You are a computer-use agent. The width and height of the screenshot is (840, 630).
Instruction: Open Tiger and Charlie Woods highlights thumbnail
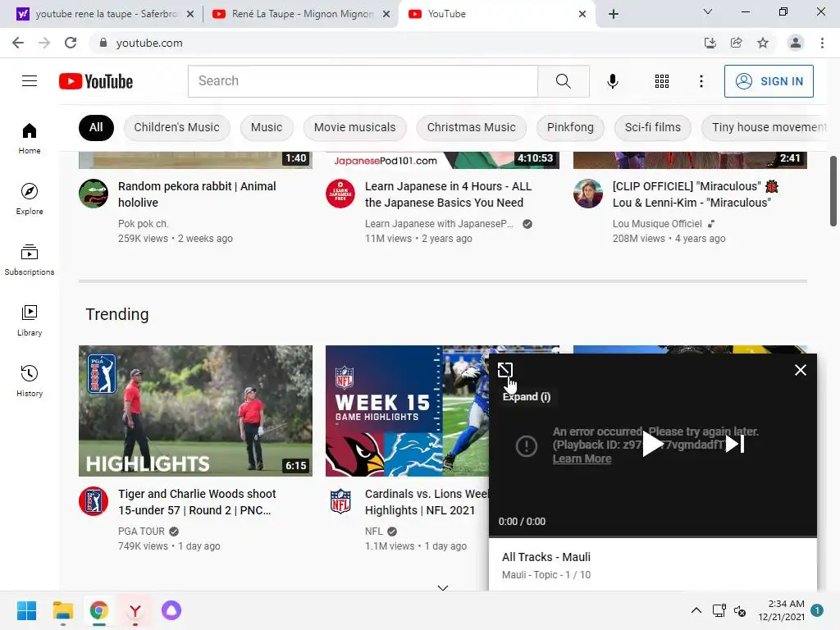point(195,411)
